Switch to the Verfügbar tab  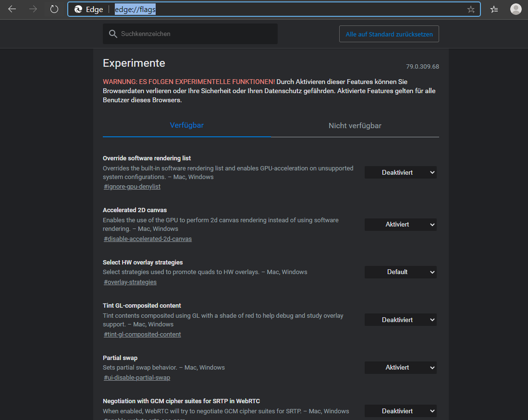coord(187,125)
